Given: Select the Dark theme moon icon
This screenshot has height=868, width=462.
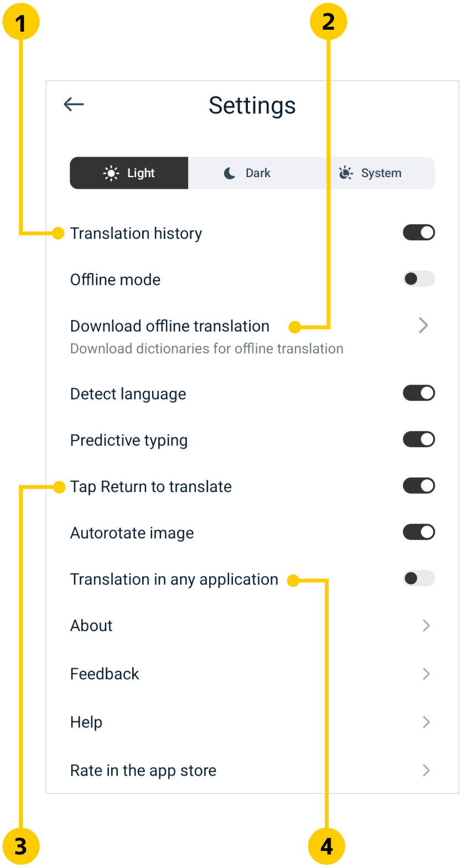Looking at the screenshot, I should pyautogui.click(x=230, y=173).
